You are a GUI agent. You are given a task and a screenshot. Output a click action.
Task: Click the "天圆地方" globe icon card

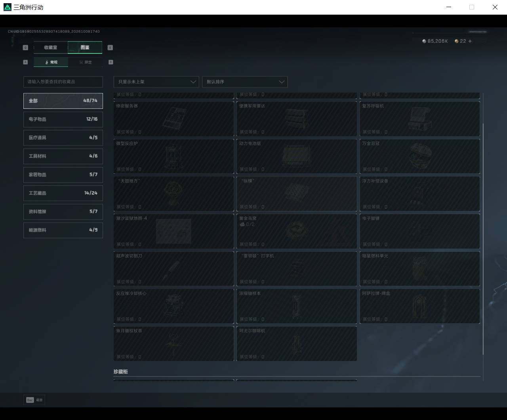coord(173,194)
